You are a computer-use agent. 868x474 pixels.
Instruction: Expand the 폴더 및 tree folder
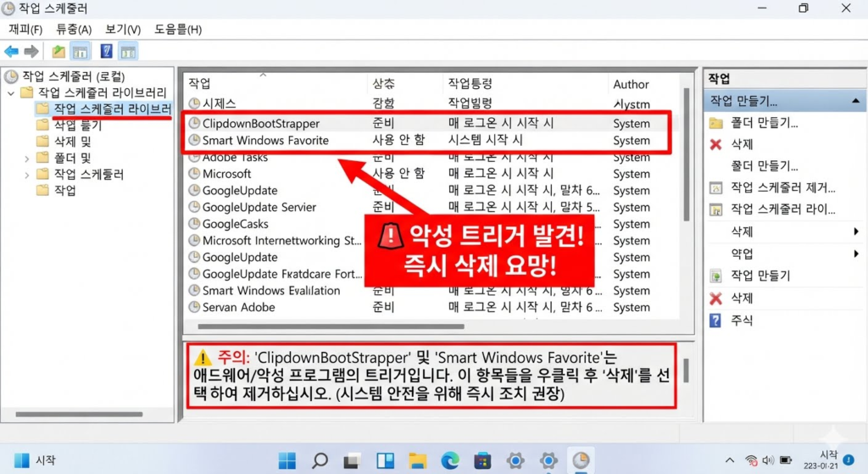pyautogui.click(x=26, y=159)
